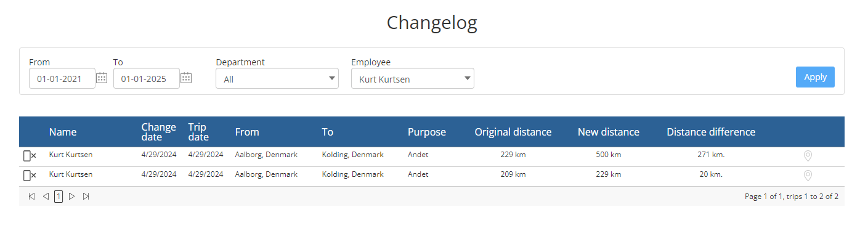Apply the selected changelog filters
868x236 pixels.
[x=815, y=77]
